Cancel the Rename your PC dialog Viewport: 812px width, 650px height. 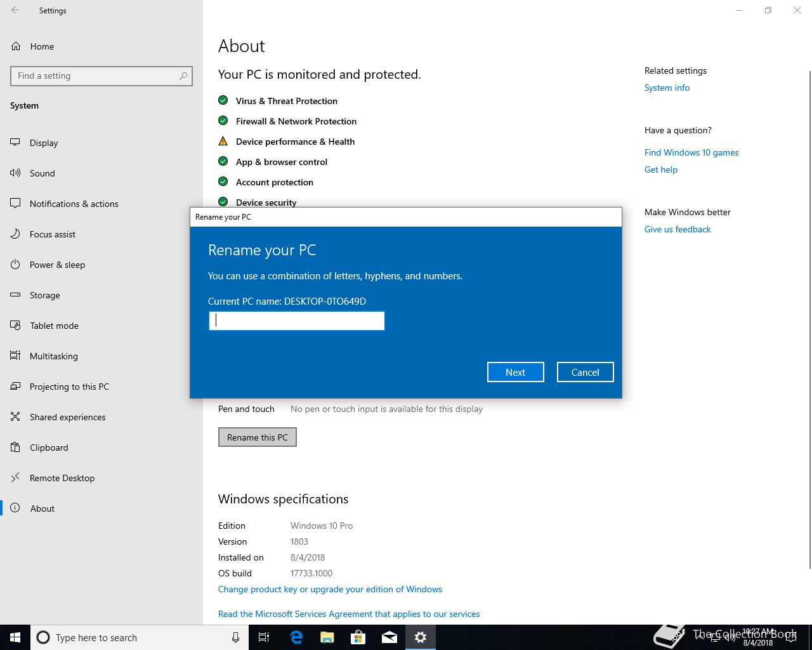pyautogui.click(x=586, y=372)
